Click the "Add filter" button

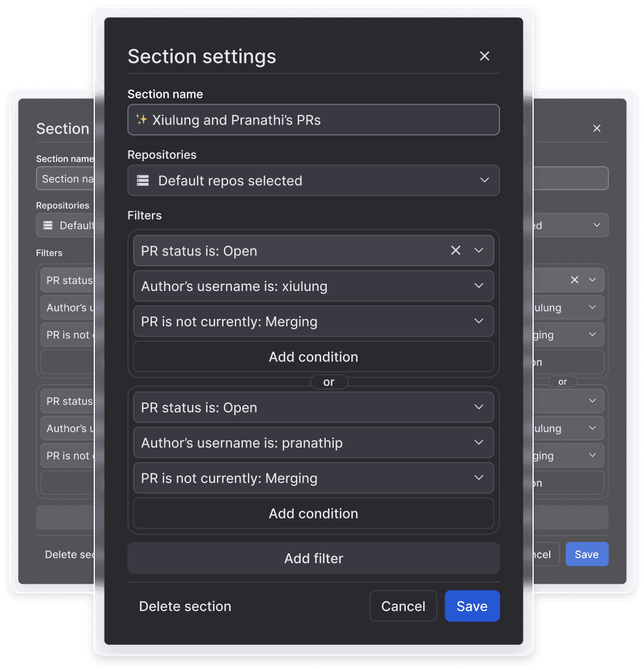click(x=313, y=558)
